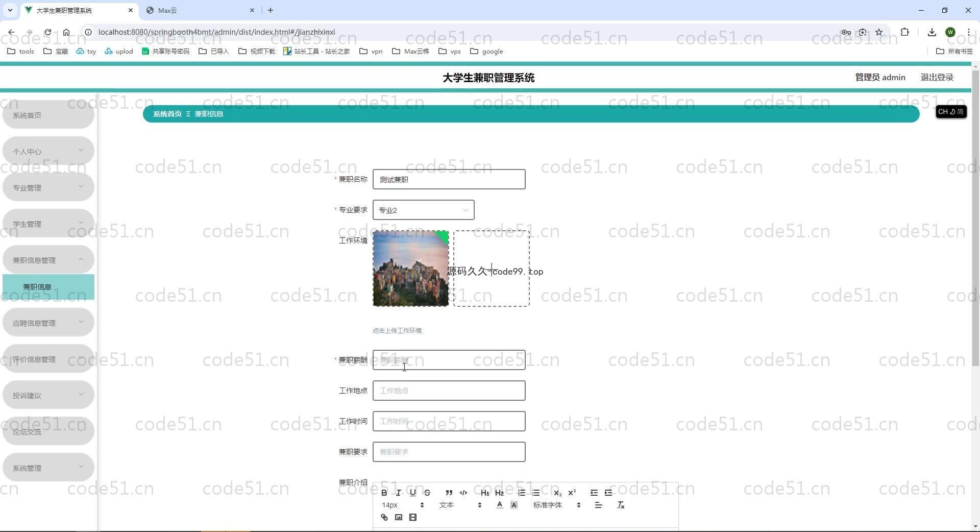Expand the 应聘信息管理 sidebar menu
The height and width of the screenshot is (532, 980).
tap(48, 323)
